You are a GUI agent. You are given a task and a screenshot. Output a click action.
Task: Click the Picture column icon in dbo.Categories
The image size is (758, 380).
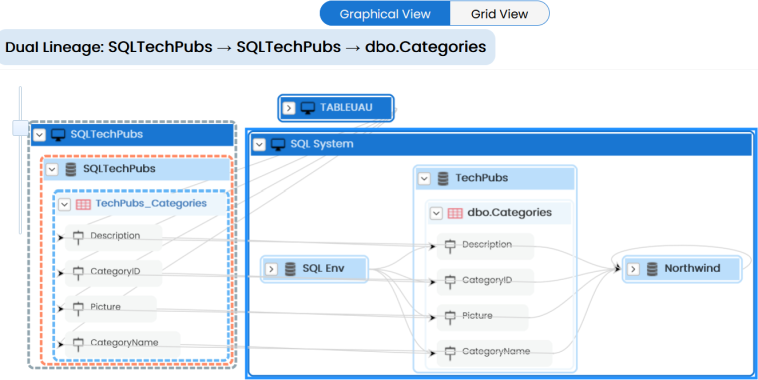(450, 317)
